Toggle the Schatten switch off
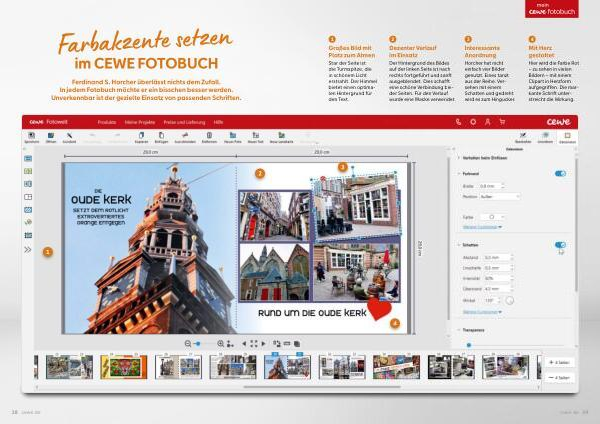The width and height of the screenshot is (600, 424). point(560,245)
